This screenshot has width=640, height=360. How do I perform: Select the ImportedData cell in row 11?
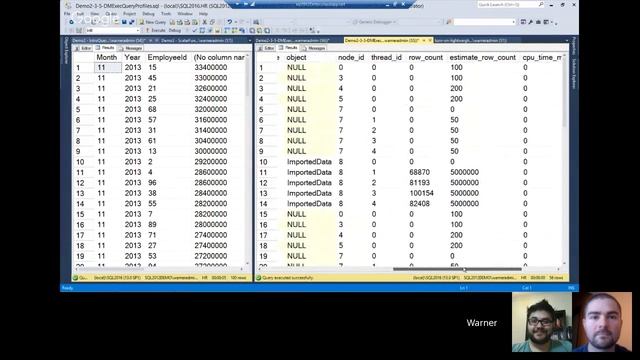point(309,173)
